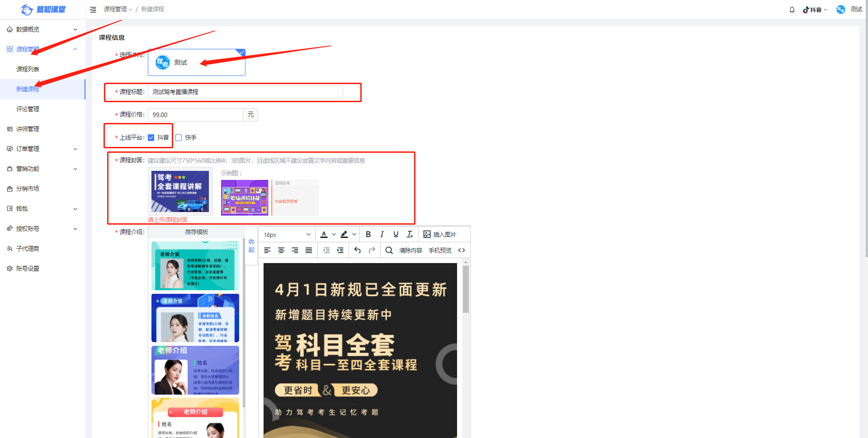Screen dimensions: 868x438
Task: Collapse 课程管理 menu chevron
Action: tap(75, 49)
